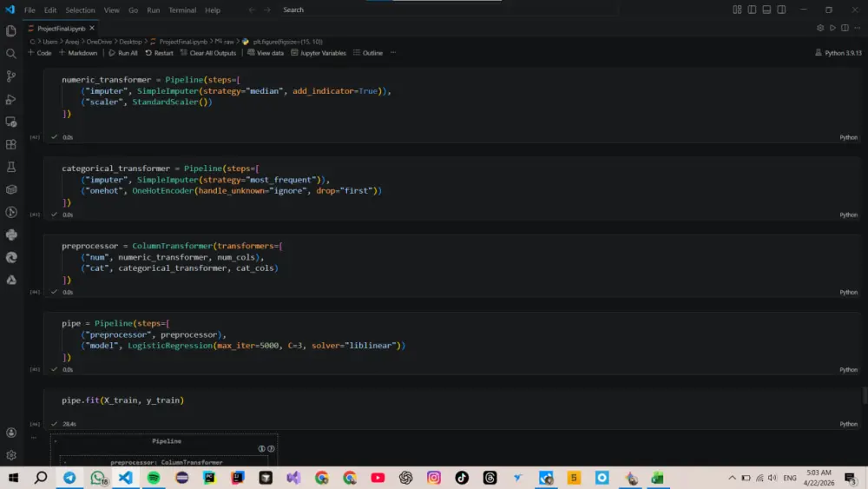Collapse the preprocessor: ColumnTransformer arrow

(65, 462)
